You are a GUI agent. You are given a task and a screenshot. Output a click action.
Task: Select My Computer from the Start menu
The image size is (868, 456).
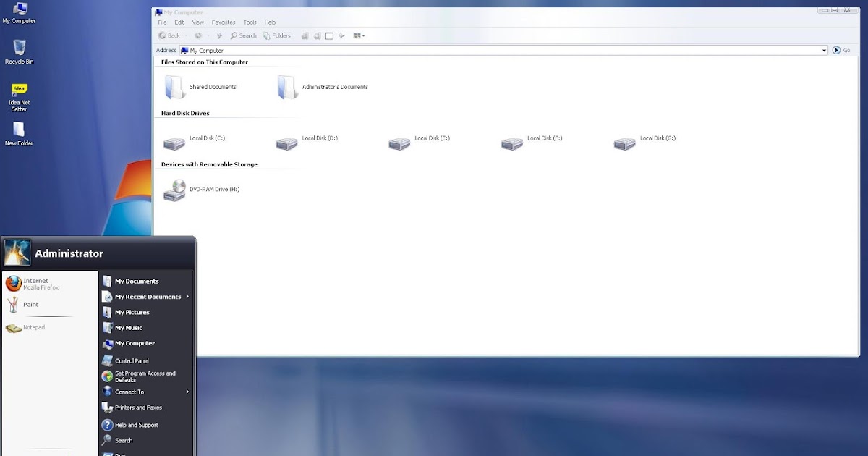tap(134, 343)
